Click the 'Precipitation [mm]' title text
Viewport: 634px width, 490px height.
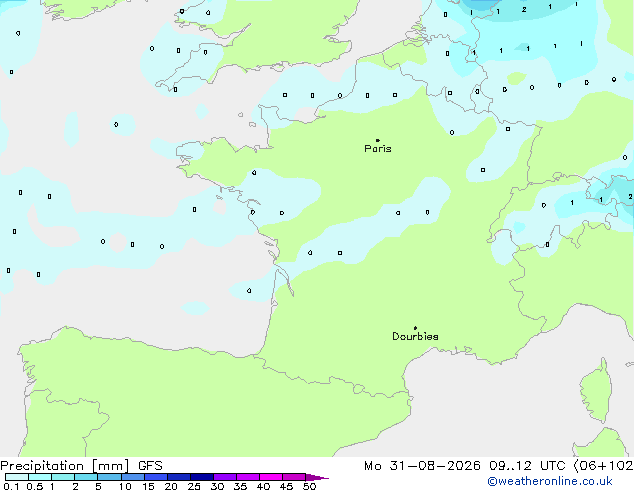65,466
